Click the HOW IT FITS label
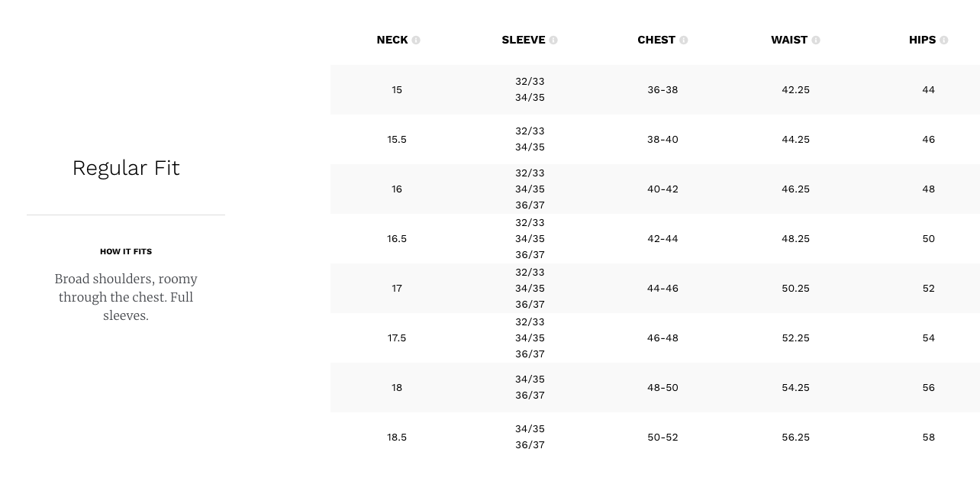Screen dimensions: 980x491 [x=126, y=251]
